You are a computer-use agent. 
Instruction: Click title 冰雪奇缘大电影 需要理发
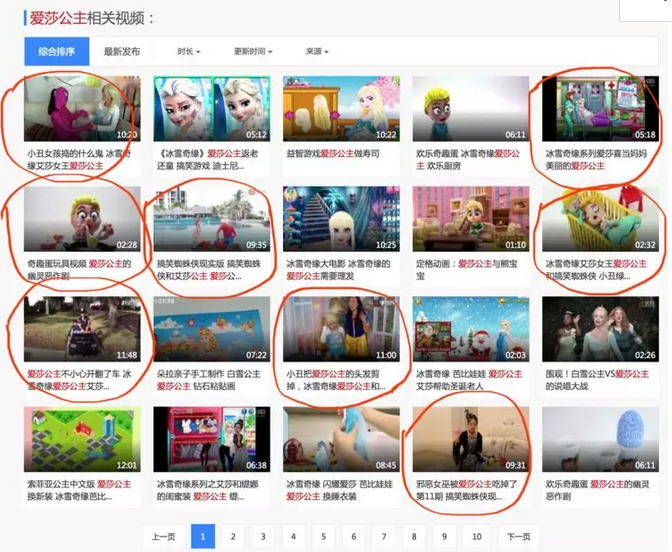pos(338,270)
